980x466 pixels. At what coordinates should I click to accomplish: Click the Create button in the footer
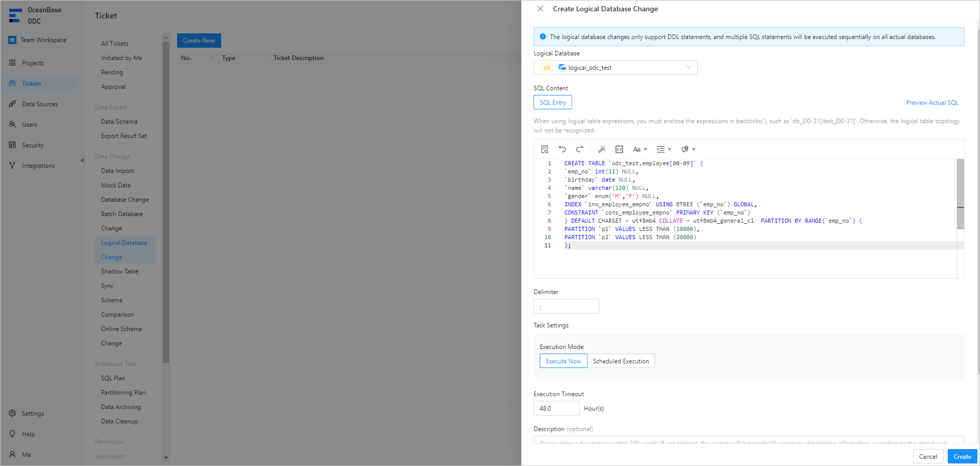pyautogui.click(x=962, y=456)
